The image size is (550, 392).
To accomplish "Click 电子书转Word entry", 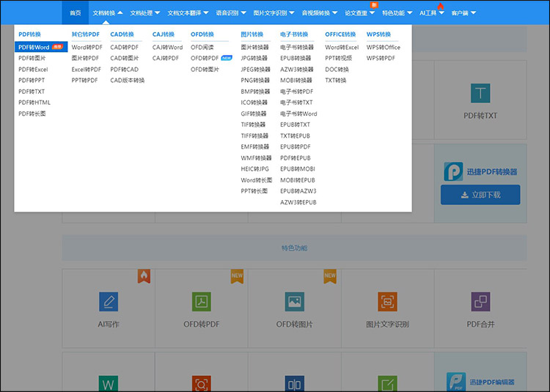I will pos(298,114).
